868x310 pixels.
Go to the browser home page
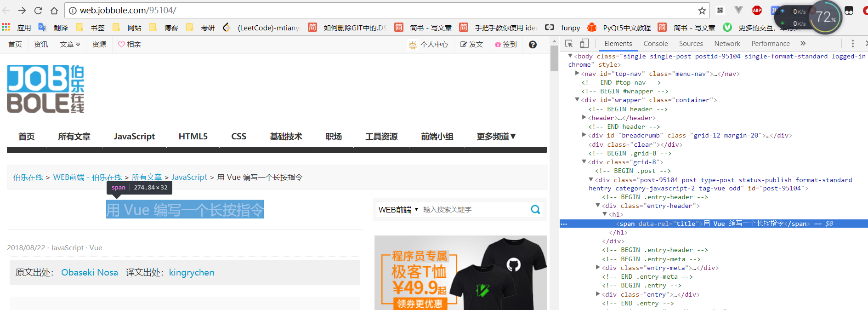coord(54,10)
